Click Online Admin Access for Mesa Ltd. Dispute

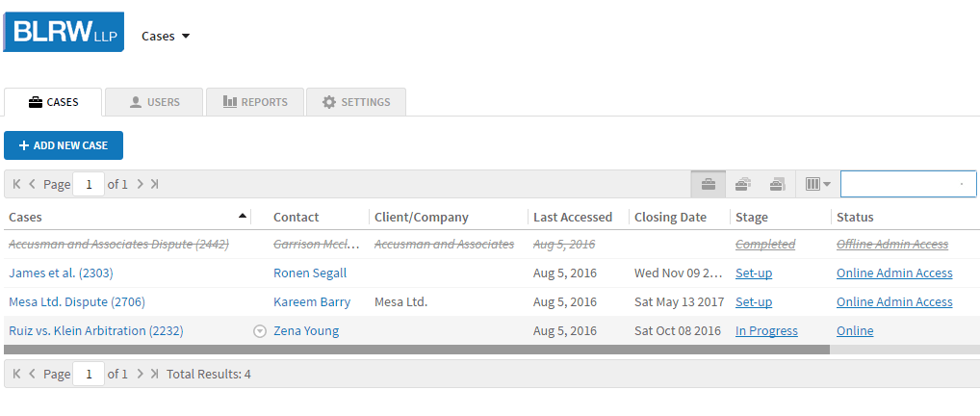pos(894,301)
